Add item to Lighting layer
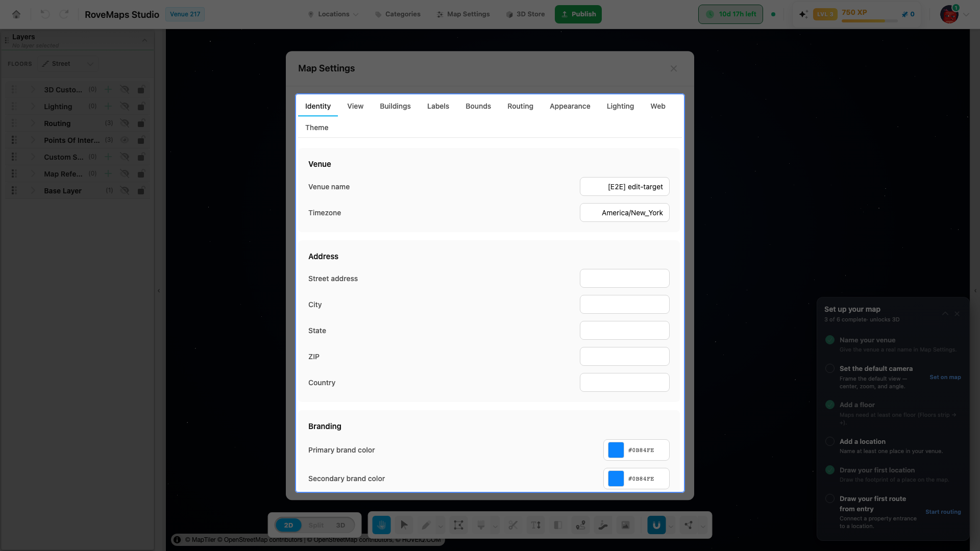 (x=108, y=106)
